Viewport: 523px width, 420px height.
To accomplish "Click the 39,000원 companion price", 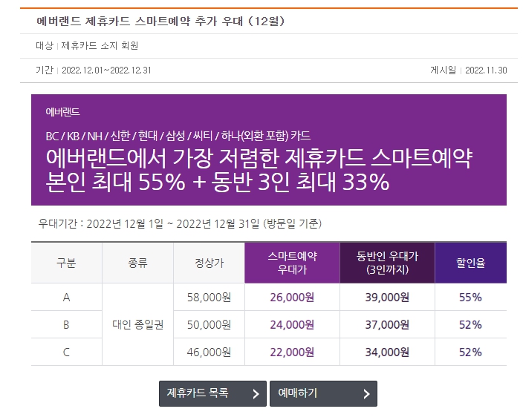I will pyautogui.click(x=387, y=297).
